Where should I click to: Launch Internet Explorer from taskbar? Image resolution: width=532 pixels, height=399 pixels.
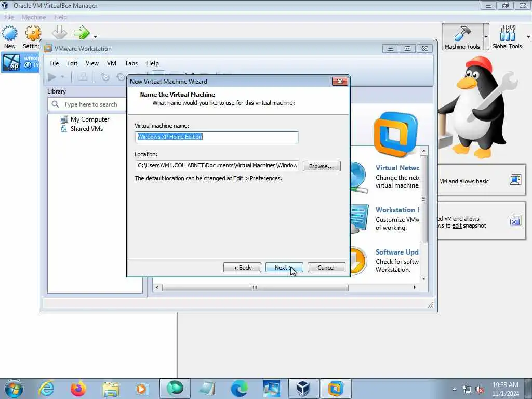tap(46, 389)
